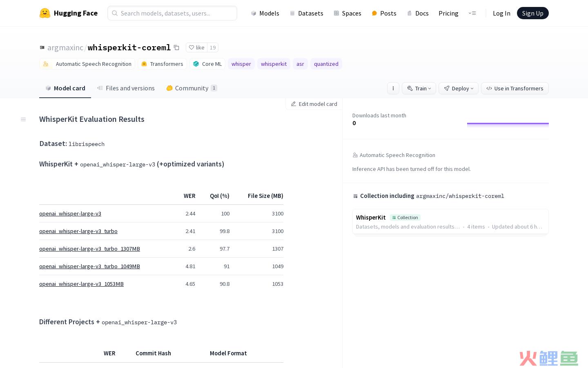The image size is (588, 368).
Task: Click the WhisperKit Evaluation Results heading
Action: coord(92,119)
